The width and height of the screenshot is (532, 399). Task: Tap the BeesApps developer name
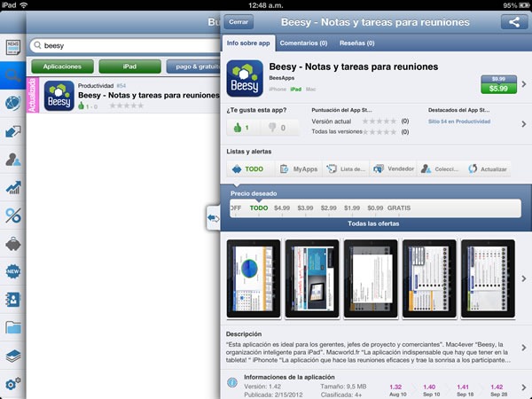[282, 78]
